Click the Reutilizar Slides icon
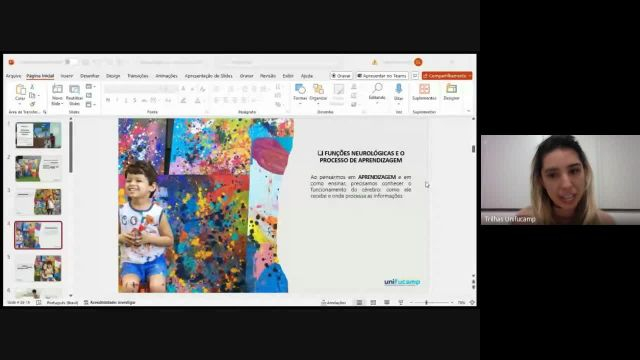Viewport: 640px width, 360px height. 74,94
